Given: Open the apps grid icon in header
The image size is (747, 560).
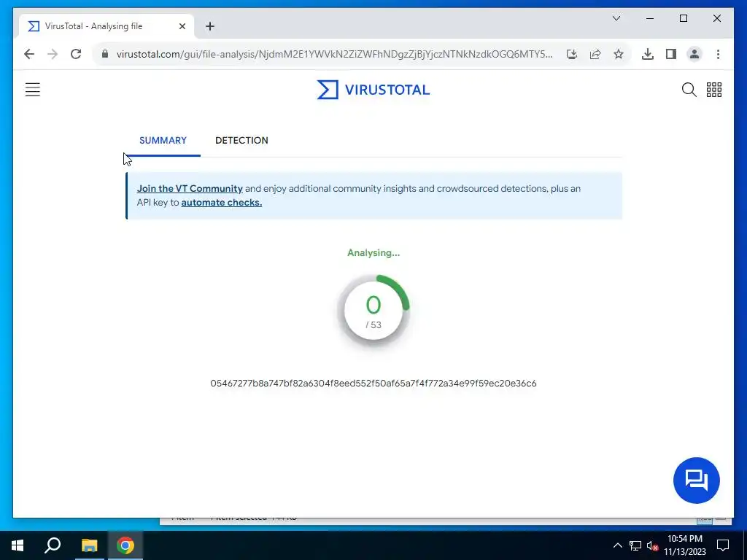Looking at the screenshot, I should pyautogui.click(x=713, y=90).
